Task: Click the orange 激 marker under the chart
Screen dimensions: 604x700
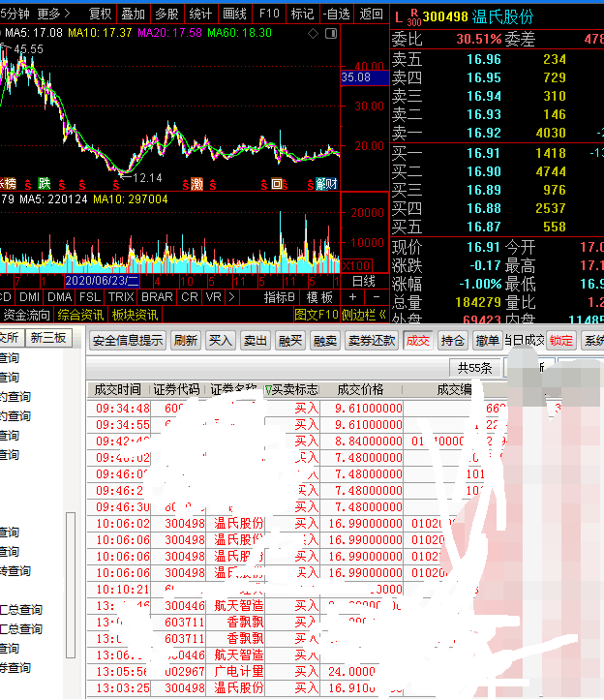Action: pyautogui.click(x=196, y=184)
